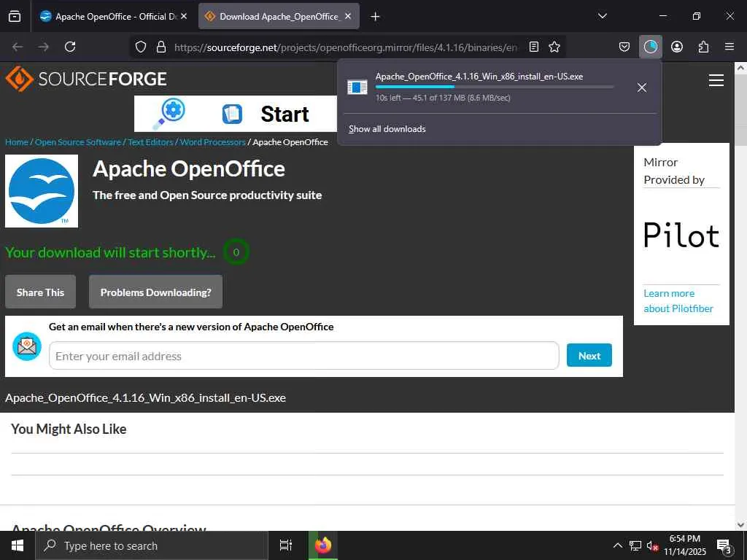747x560 pixels.
Task: Click the email envelope icon
Action: 27,346
